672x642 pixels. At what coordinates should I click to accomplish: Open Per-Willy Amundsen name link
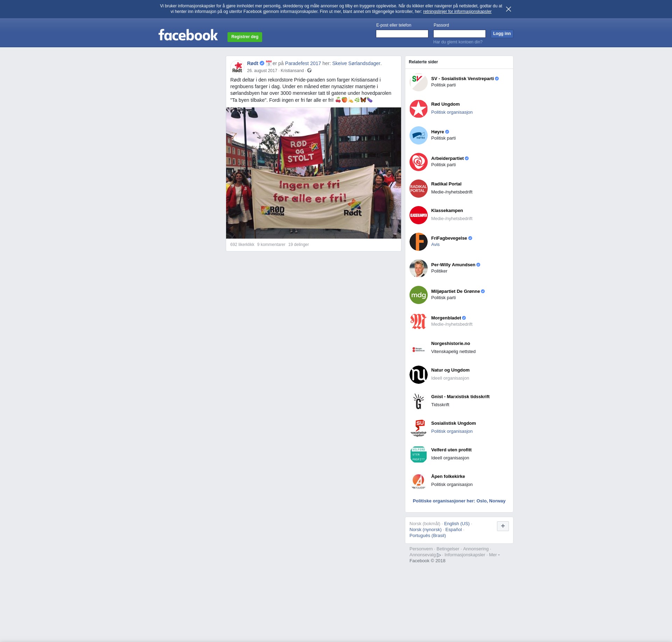[453, 265]
